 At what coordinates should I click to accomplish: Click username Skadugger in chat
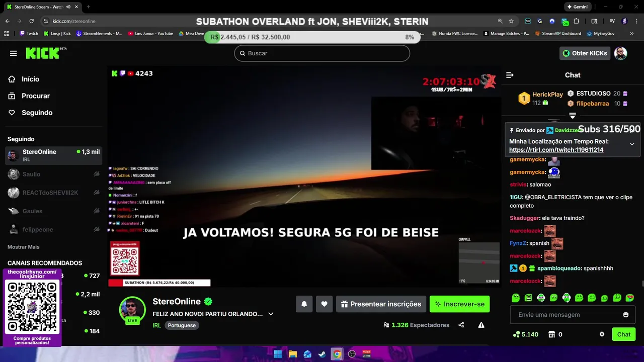pos(524,218)
